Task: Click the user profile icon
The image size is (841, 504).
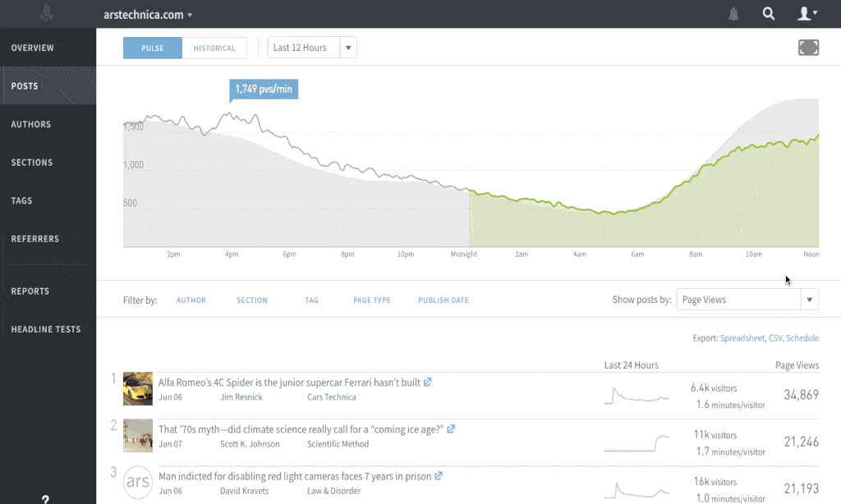Action: pos(802,13)
